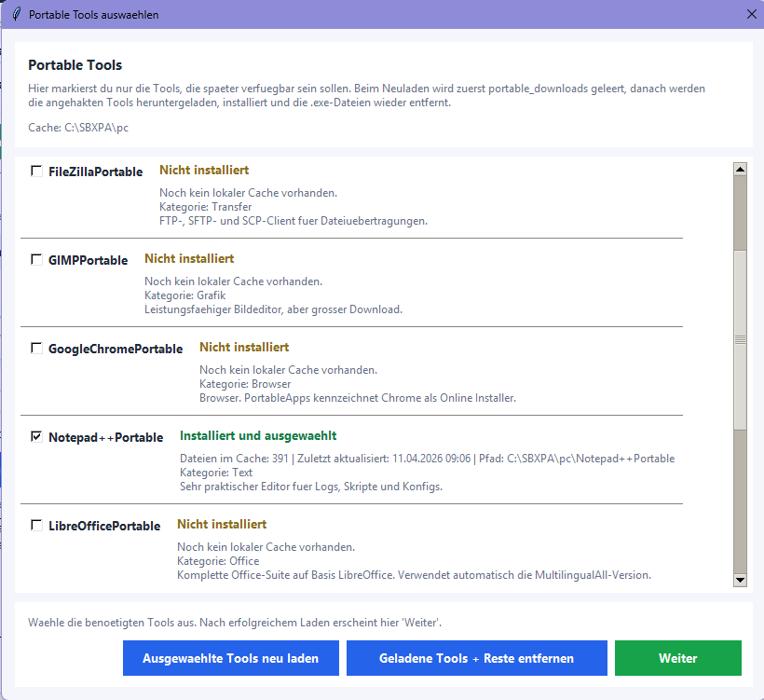Image resolution: width=764 pixels, height=700 pixels.
Task: Click the GIMPPortable tool name label
Action: coord(88,260)
